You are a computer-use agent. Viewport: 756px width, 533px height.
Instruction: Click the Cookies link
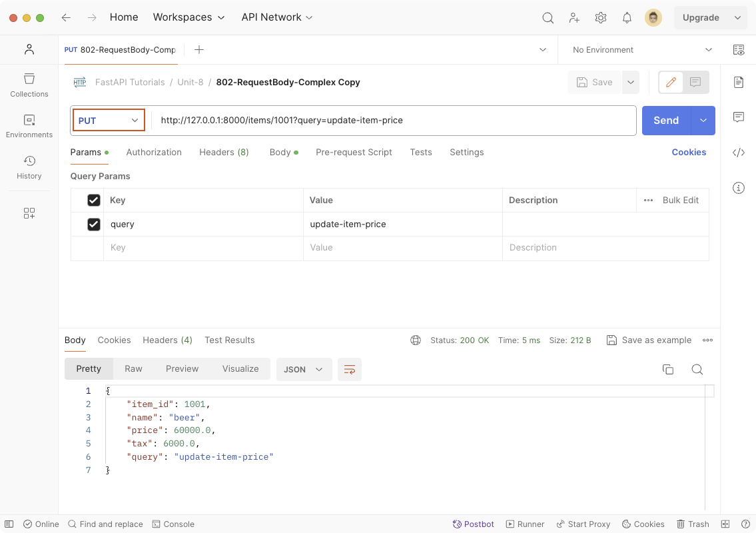(688, 152)
